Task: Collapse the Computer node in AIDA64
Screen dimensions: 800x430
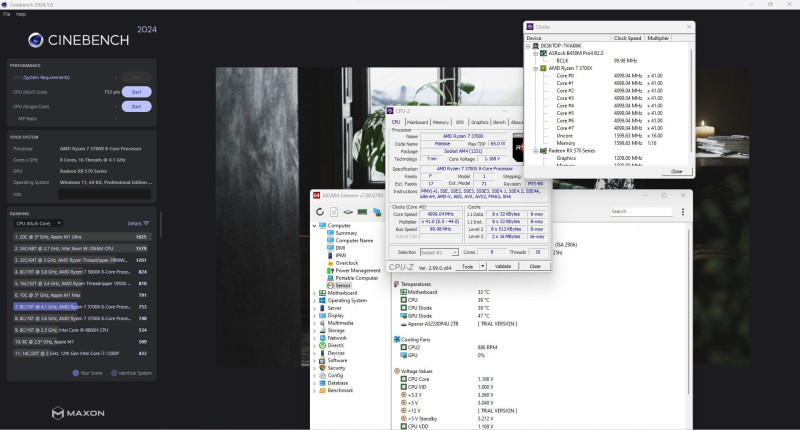Action: [x=314, y=225]
